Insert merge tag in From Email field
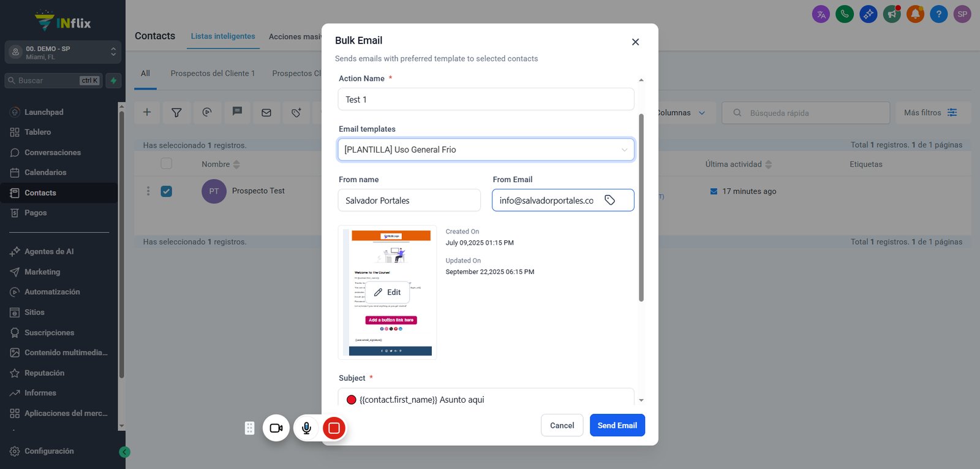The image size is (980, 469). click(x=610, y=200)
